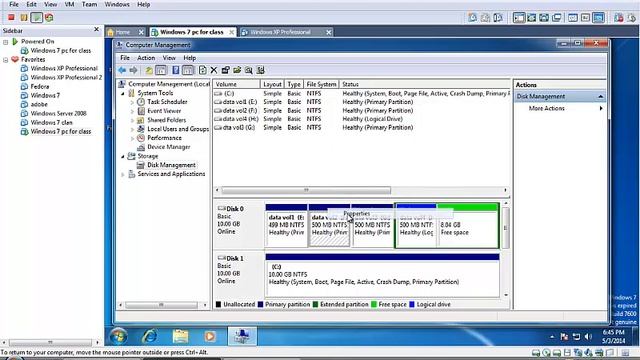Screen dimensions: 640x360
Task: Sort by the Volume column header
Action: coord(236,84)
